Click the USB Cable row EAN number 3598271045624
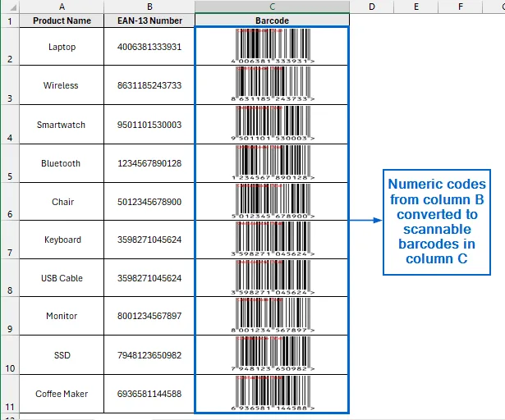The image size is (505, 420). 149,278
